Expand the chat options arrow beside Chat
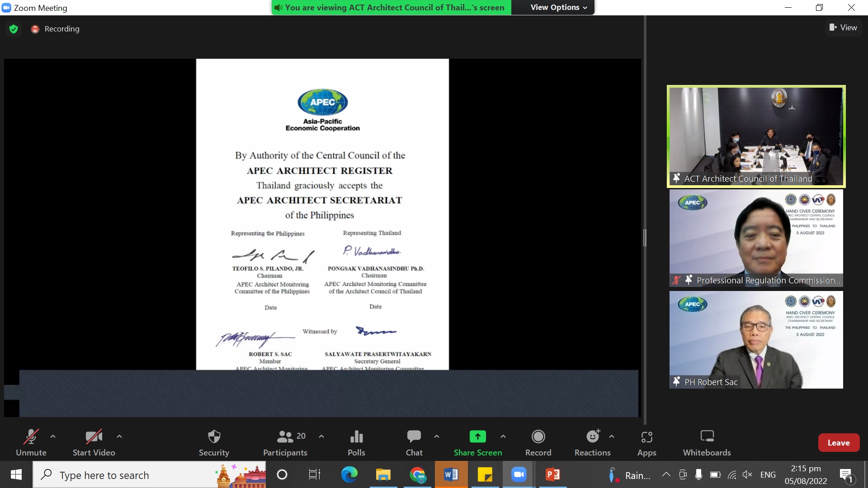The height and width of the screenshot is (488, 868). click(x=437, y=436)
